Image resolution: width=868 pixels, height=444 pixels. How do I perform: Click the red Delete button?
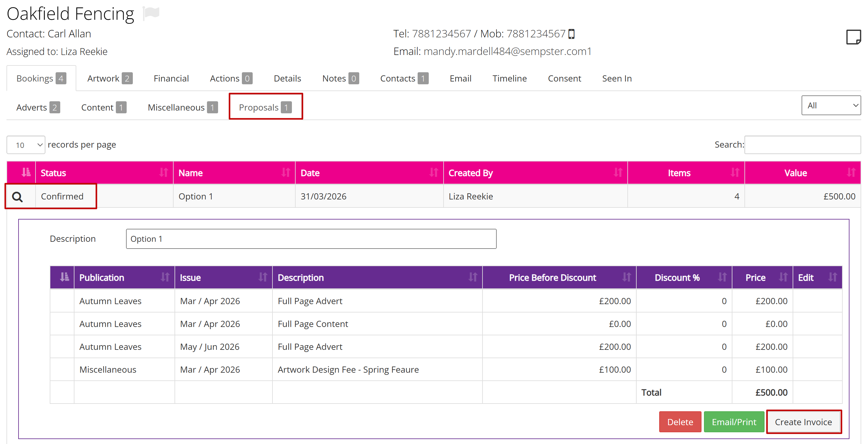680,422
